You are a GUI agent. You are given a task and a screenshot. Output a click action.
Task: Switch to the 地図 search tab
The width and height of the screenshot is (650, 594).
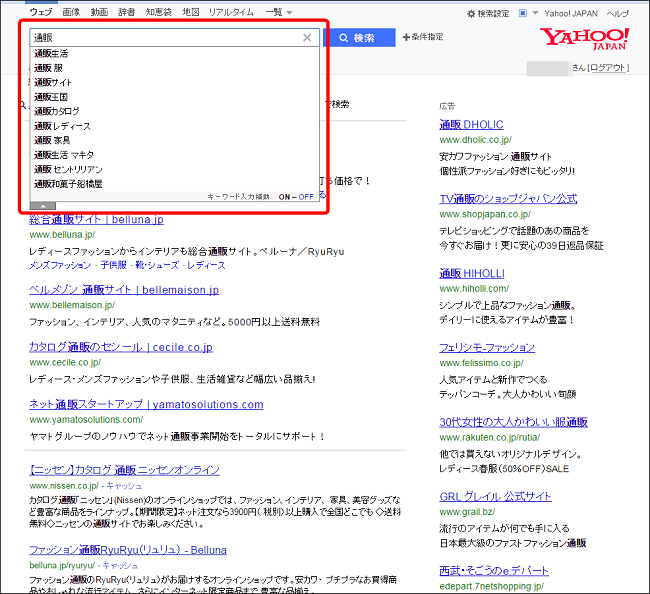coord(191,12)
